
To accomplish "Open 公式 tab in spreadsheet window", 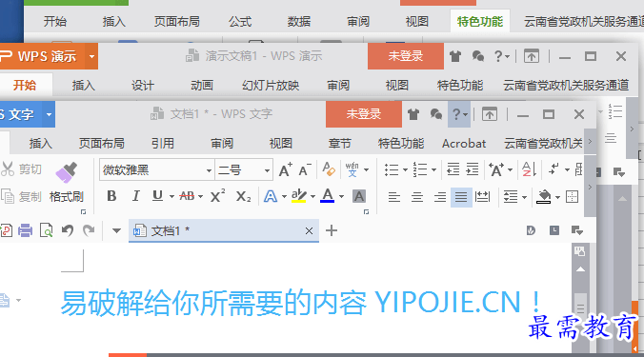I will pos(240,21).
